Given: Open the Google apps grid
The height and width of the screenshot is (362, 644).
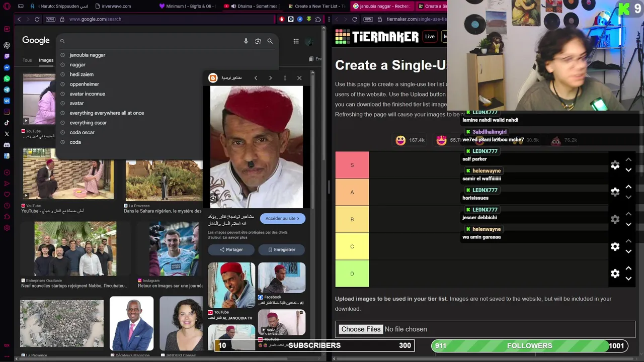Looking at the screenshot, I should [296, 41].
